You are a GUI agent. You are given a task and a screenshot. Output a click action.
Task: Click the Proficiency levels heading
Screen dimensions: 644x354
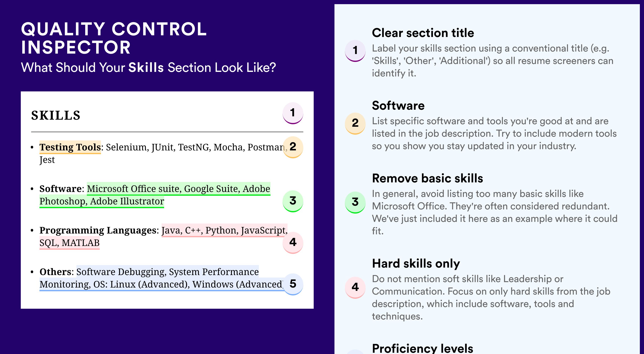click(423, 348)
